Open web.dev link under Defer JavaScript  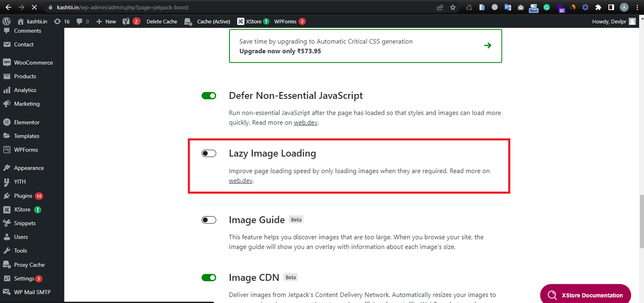click(305, 123)
